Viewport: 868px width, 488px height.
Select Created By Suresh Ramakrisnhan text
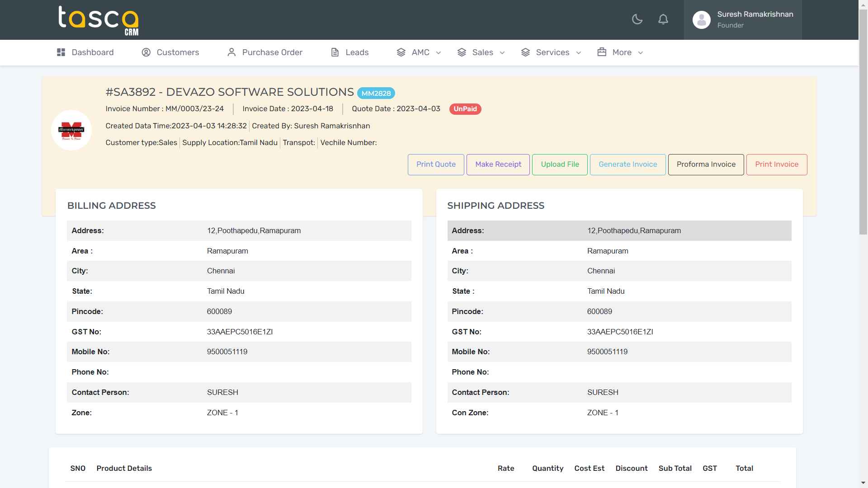point(311,126)
